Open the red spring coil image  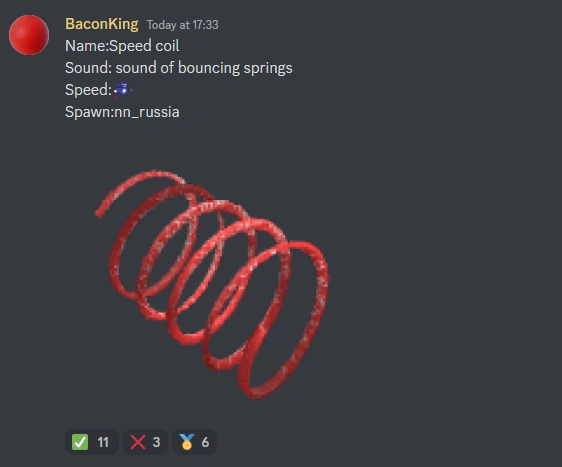211,285
